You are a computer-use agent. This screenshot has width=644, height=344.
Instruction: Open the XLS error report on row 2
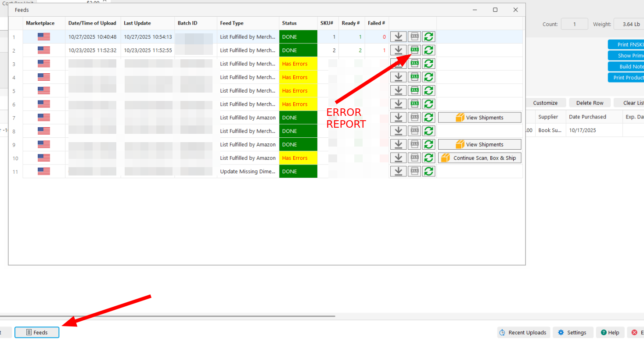414,50
